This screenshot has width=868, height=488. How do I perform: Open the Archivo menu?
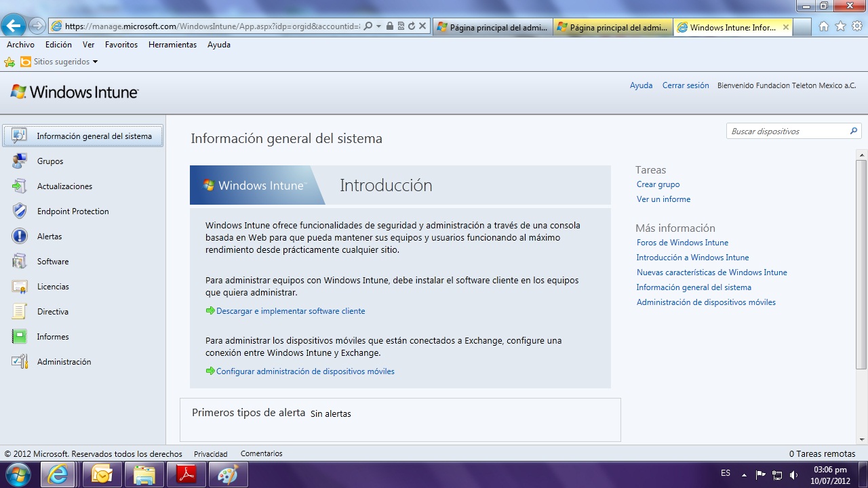tap(20, 45)
